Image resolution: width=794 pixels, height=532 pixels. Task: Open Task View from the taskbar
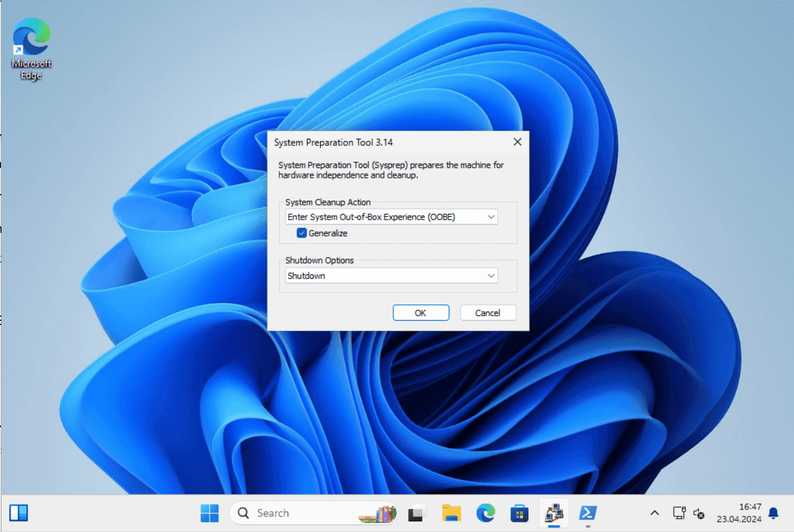point(416,513)
